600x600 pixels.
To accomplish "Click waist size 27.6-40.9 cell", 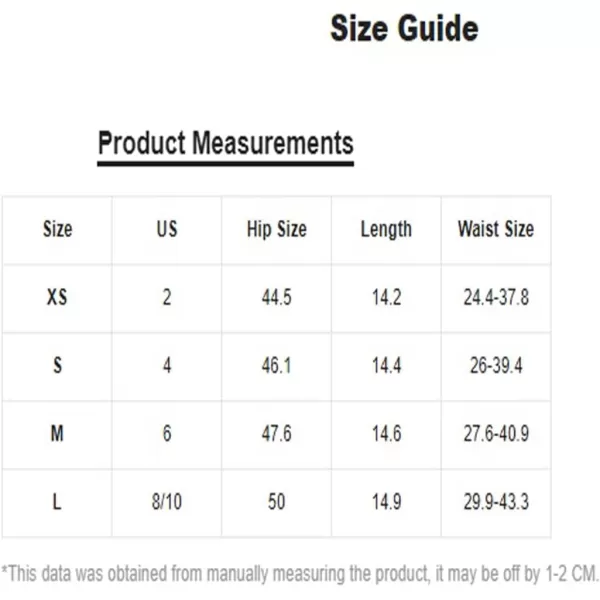I will 496,434.
